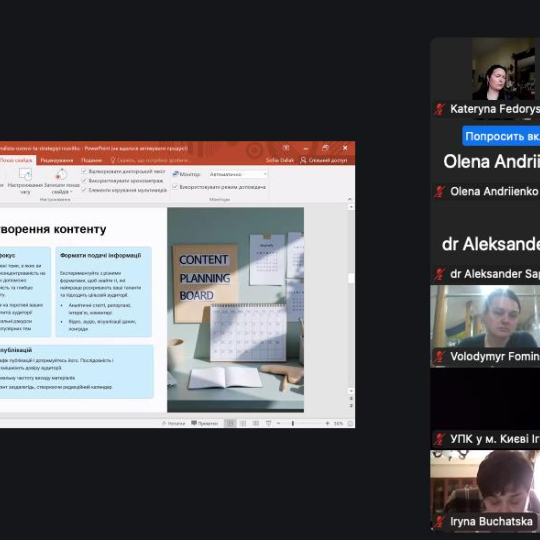Screen dimensions: 540x540
Task: Click muted mic icon beside УПК у м. Києві
Action: (439, 439)
